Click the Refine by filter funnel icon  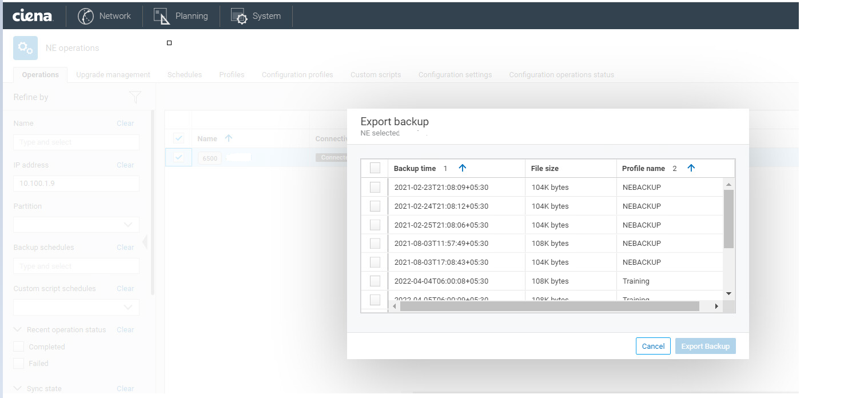(x=135, y=97)
